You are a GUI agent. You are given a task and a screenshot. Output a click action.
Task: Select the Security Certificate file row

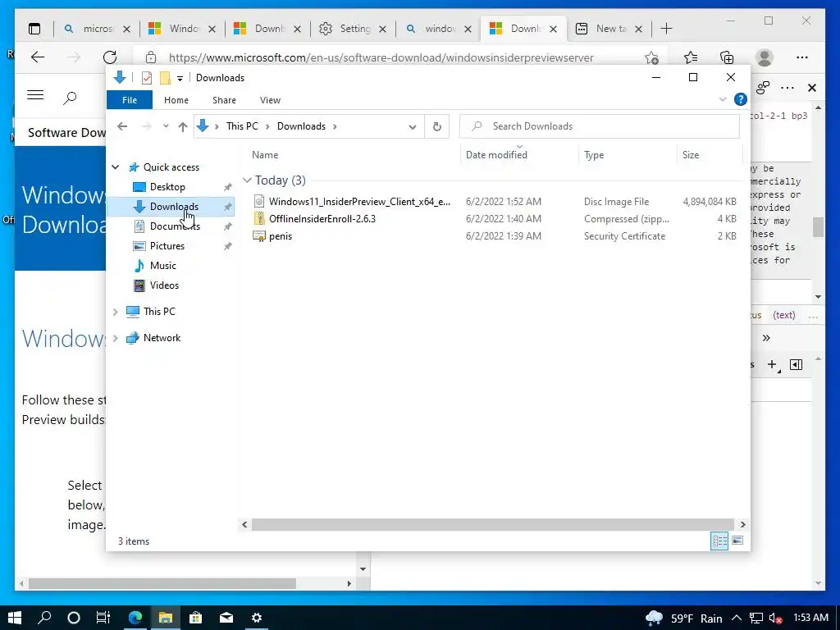495,236
